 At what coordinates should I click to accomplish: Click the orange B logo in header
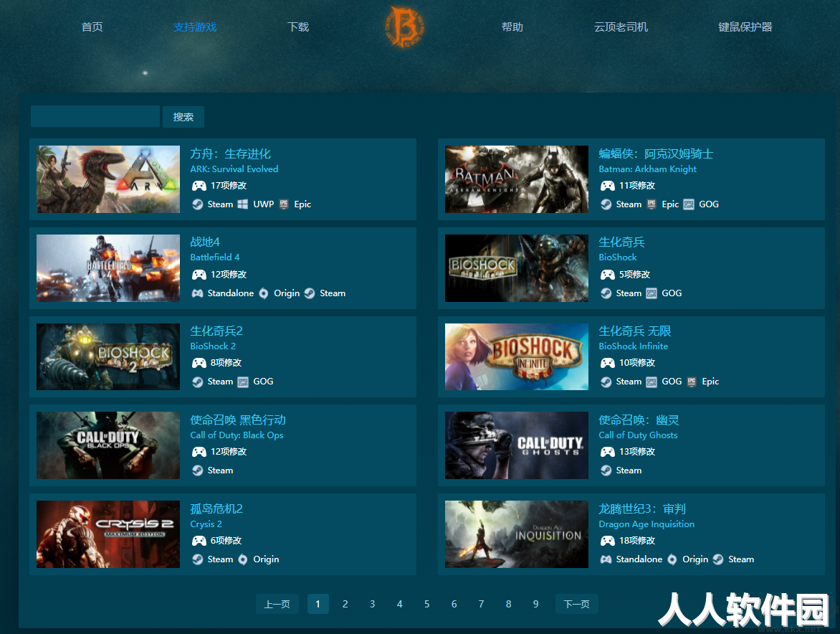click(x=404, y=27)
